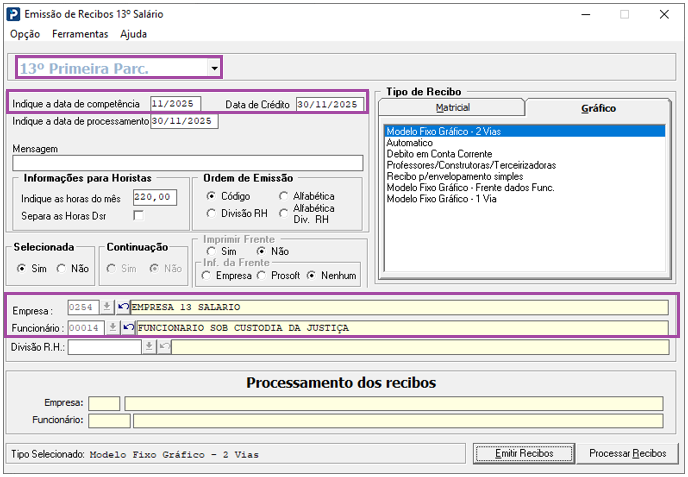Click the Divisão R.H. code field
Image resolution: width=688 pixels, height=477 pixels.
tap(104, 347)
